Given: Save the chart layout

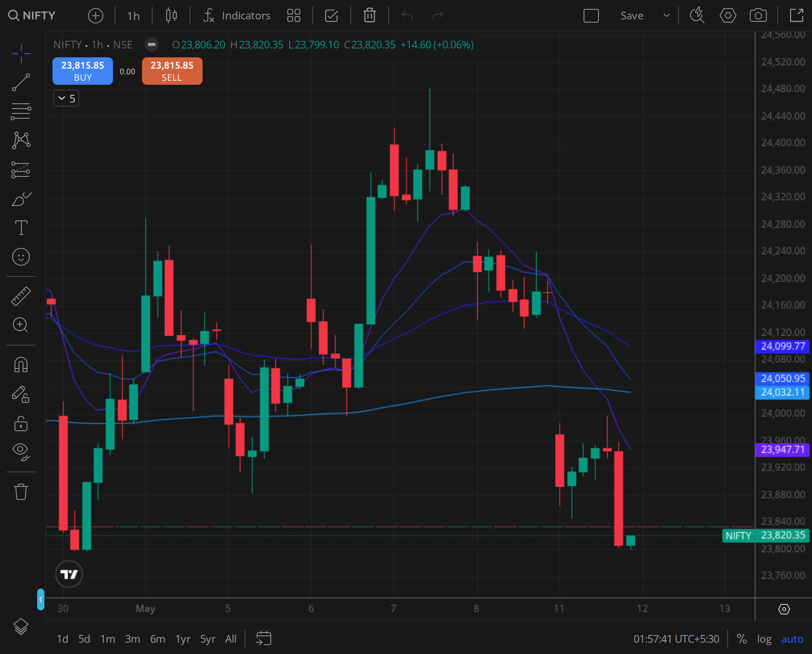Looking at the screenshot, I should pyautogui.click(x=632, y=16).
